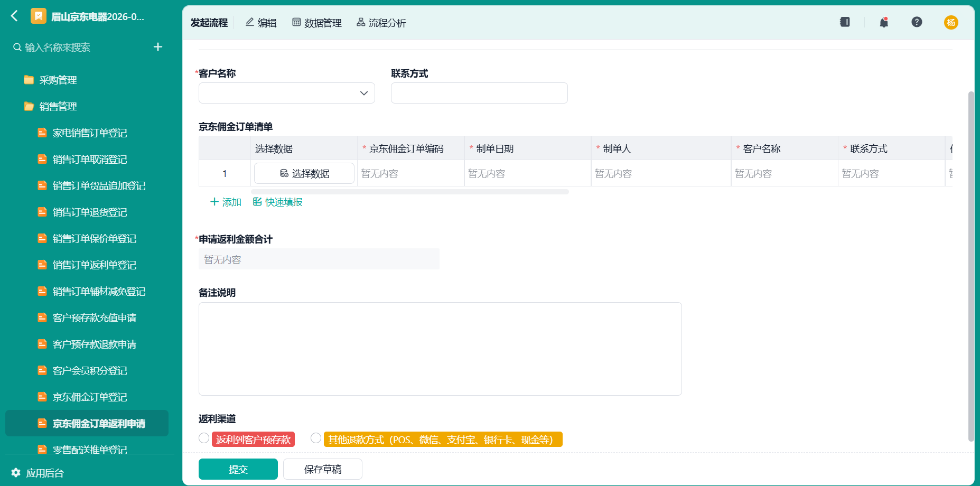Click the 销售订单辅材减免登记 form icon
Screen dimensions: 980x486
click(42, 291)
